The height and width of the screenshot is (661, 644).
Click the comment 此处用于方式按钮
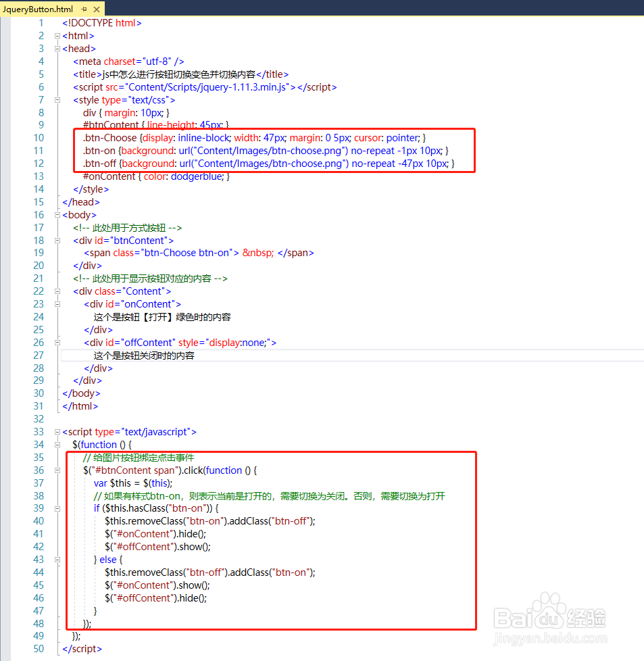click(128, 228)
